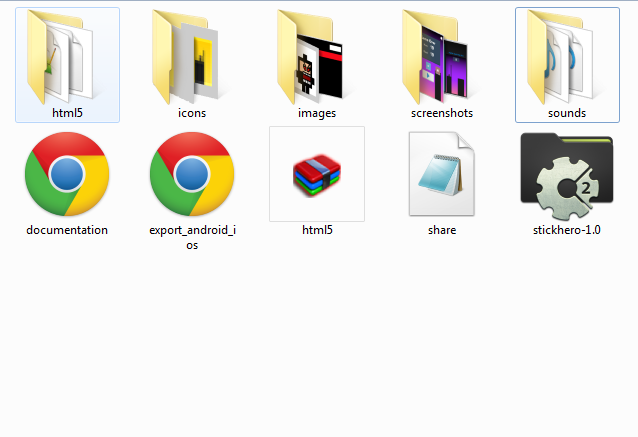
Task: Click the 'stickhero-1.0' file name text
Action: [x=567, y=230]
